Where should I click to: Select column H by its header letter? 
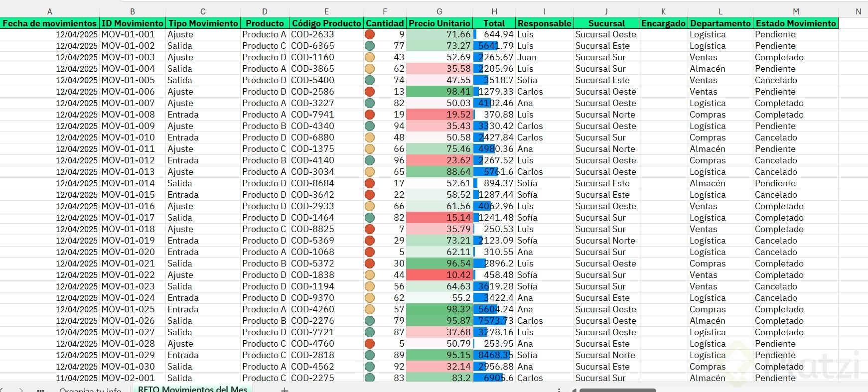[x=494, y=11]
